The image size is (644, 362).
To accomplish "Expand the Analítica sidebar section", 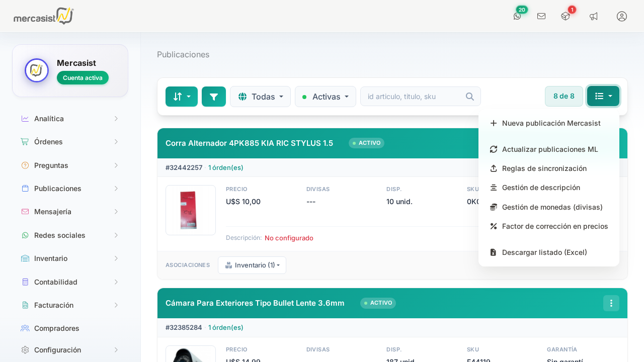I will 70,119.
